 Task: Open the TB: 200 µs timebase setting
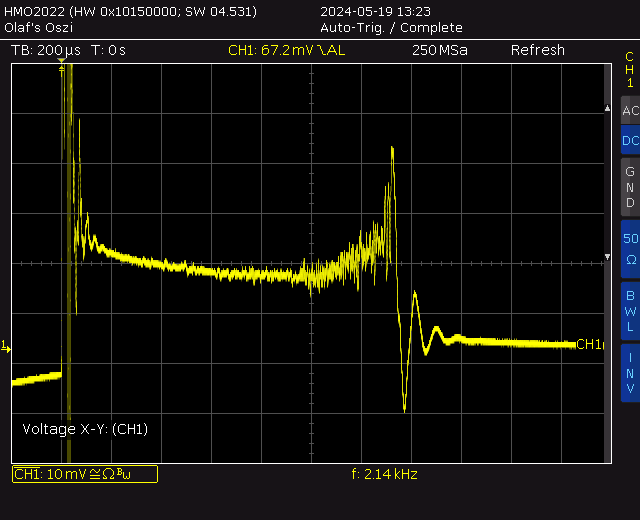[46, 50]
